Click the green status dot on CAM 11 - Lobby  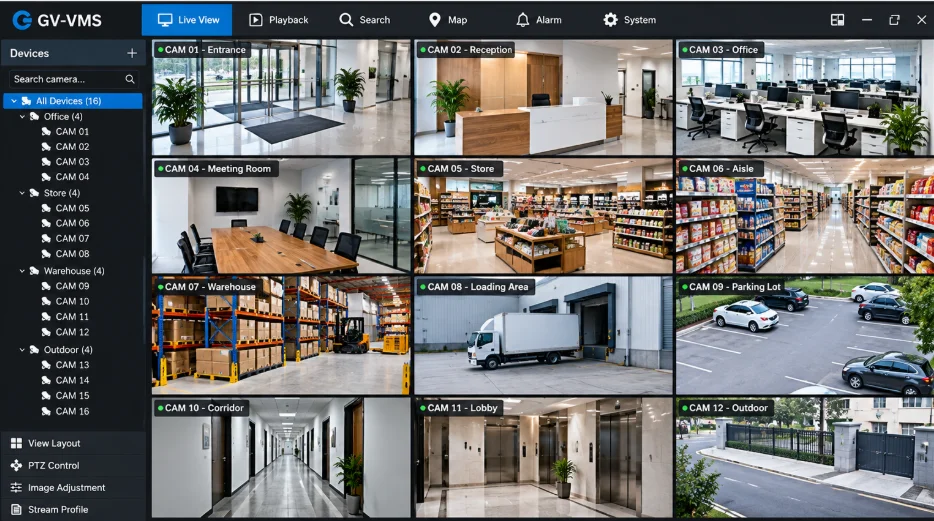[x=422, y=408]
